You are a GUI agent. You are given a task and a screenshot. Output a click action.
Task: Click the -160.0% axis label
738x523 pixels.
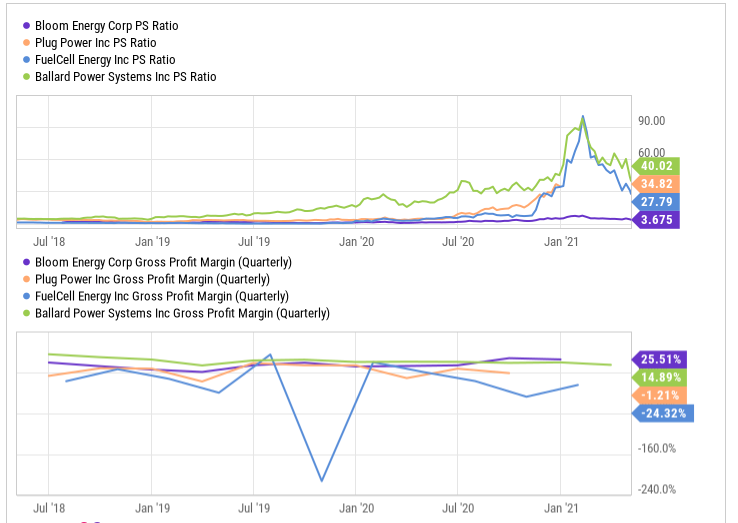(657, 448)
